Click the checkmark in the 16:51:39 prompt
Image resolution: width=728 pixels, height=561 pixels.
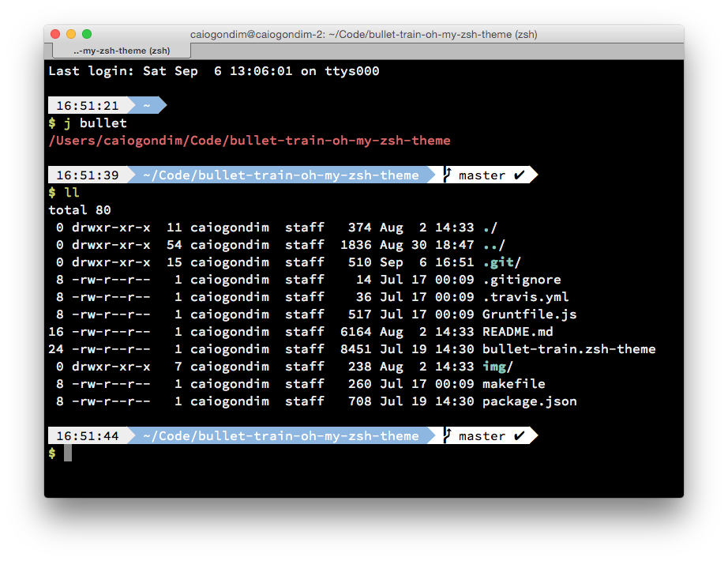519,175
